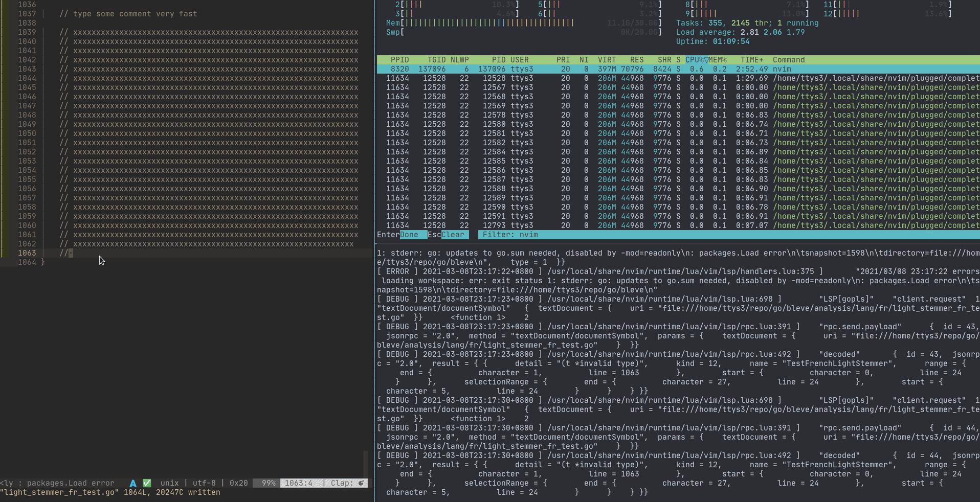Image resolution: width=980 pixels, height=502 pixels.
Task: Click the moon icon next to Clap
Action: pyautogui.click(x=362, y=483)
